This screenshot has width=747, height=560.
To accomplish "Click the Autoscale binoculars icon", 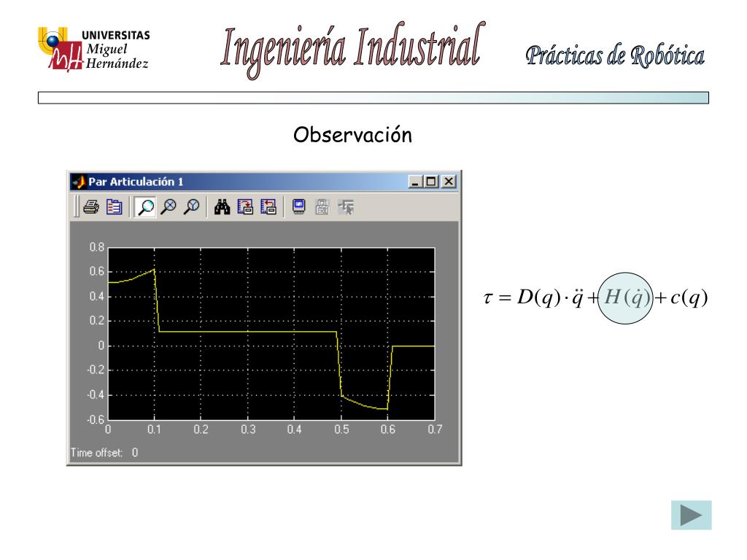I will click(x=222, y=207).
